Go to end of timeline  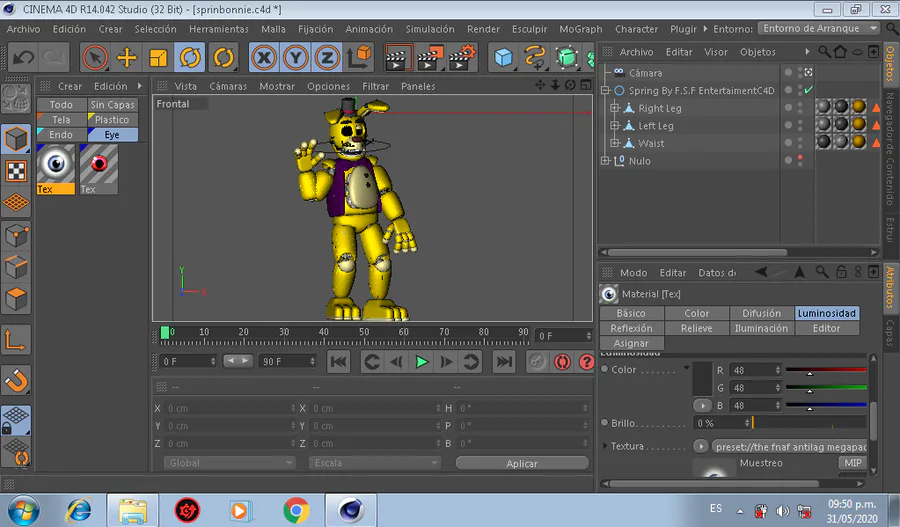[x=504, y=362]
